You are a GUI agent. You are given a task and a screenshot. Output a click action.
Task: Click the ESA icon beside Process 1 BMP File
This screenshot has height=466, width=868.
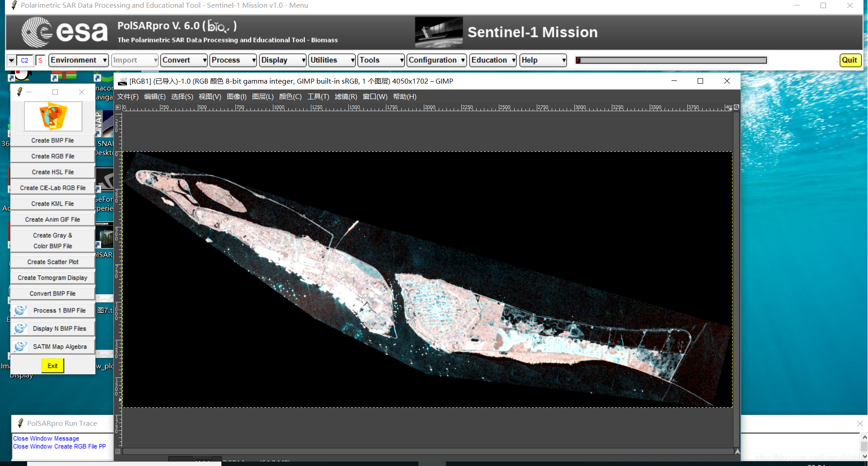coord(20,311)
